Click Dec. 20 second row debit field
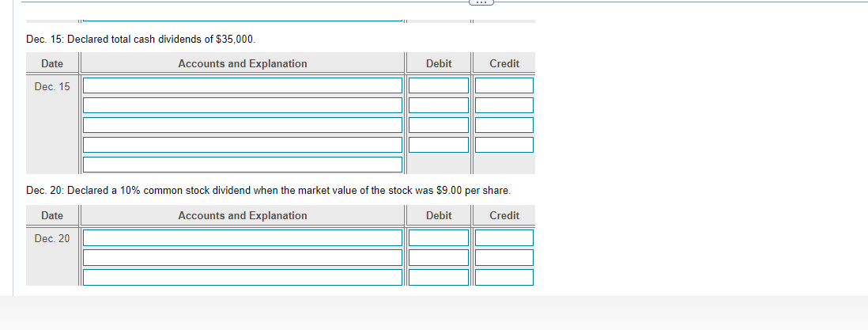This screenshot has height=330, width=868. (x=439, y=257)
